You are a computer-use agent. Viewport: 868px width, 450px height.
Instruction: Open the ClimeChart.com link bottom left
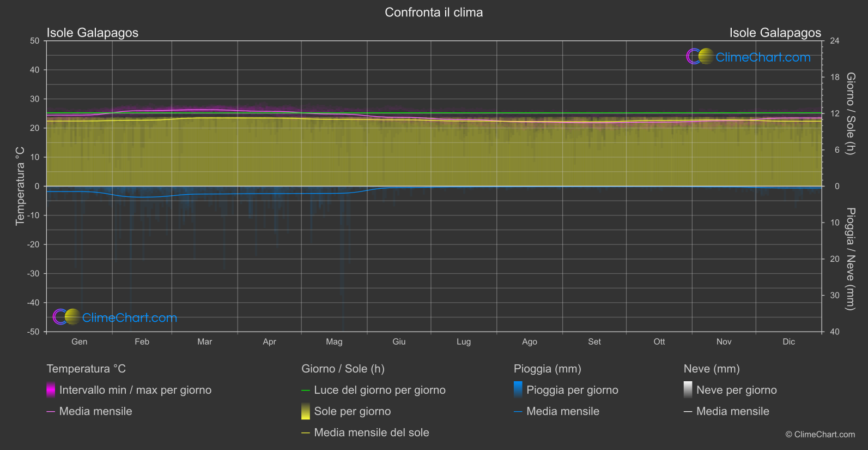(x=130, y=318)
